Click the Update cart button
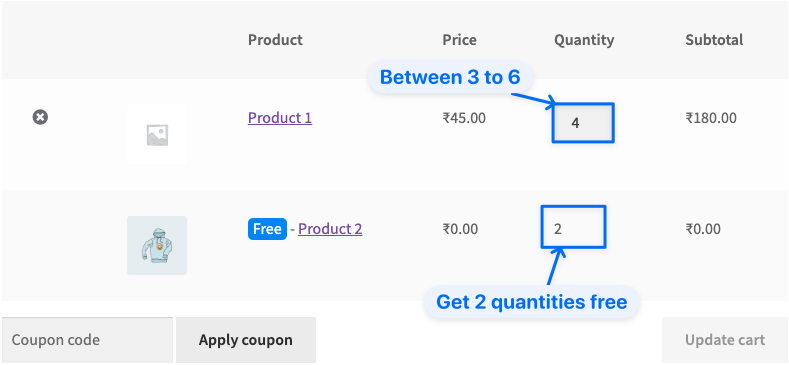 (725, 340)
